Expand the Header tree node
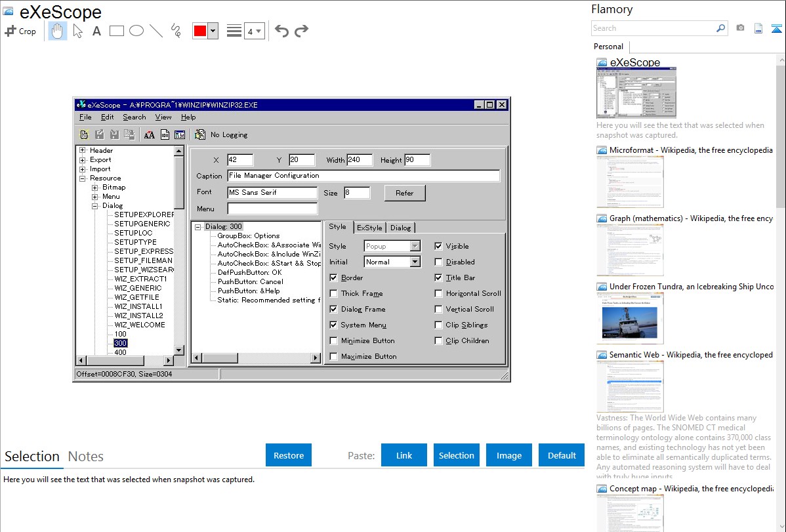786x532 pixels. point(83,150)
